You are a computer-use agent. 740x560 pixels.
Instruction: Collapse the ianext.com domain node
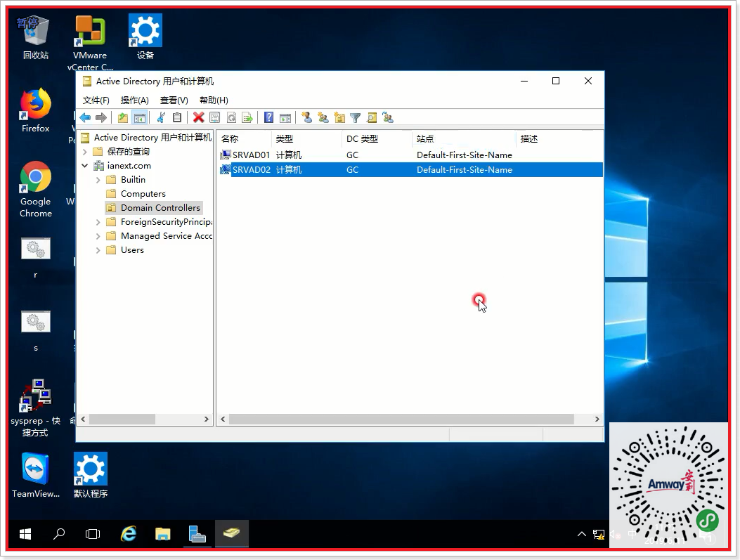pos(85,166)
